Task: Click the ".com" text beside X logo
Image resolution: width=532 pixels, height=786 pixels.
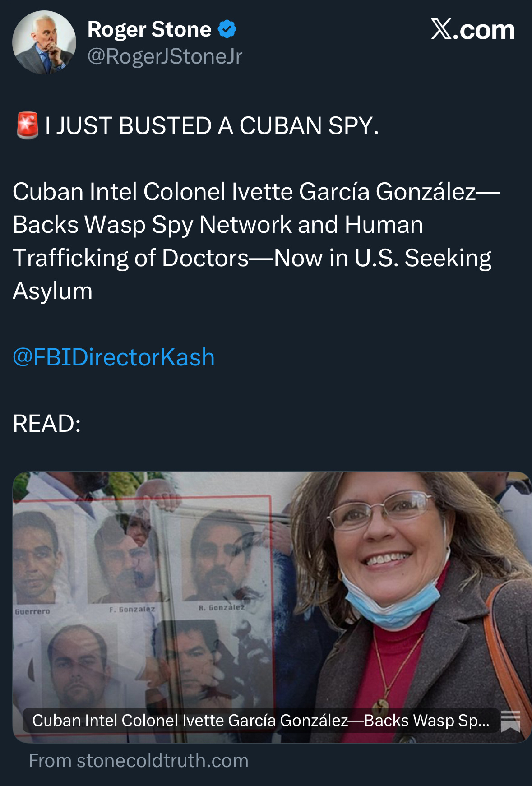Action: (x=484, y=30)
